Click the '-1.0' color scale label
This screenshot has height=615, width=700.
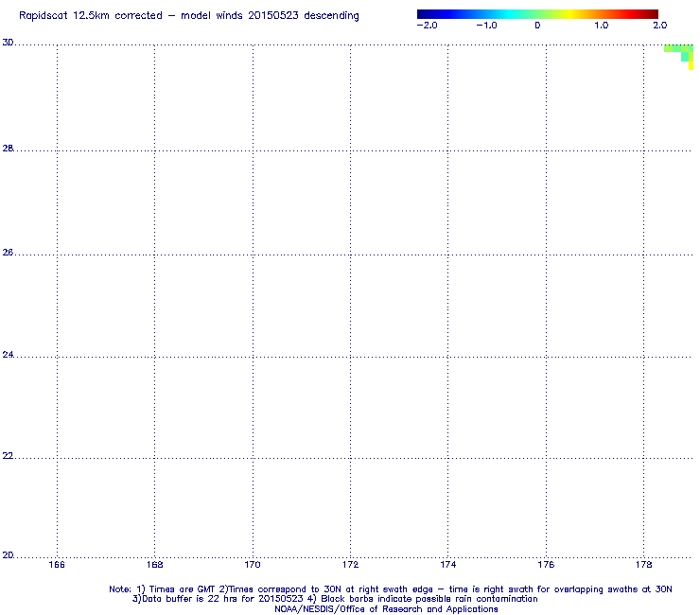(x=486, y=26)
